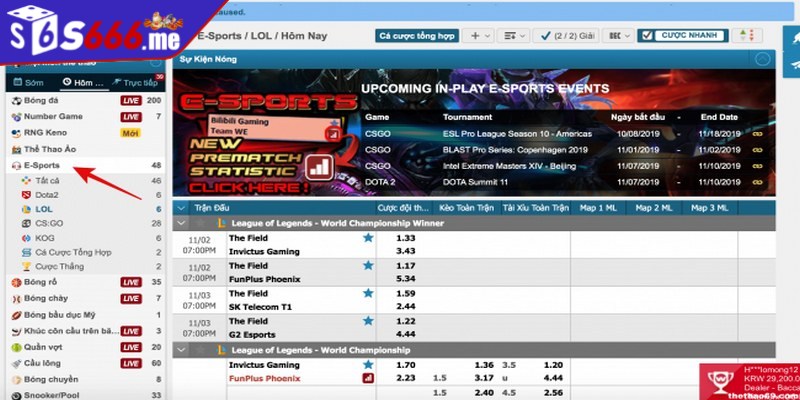Open Khúc côn cầu trên băng category
The width and height of the screenshot is (800, 400).
[86, 331]
